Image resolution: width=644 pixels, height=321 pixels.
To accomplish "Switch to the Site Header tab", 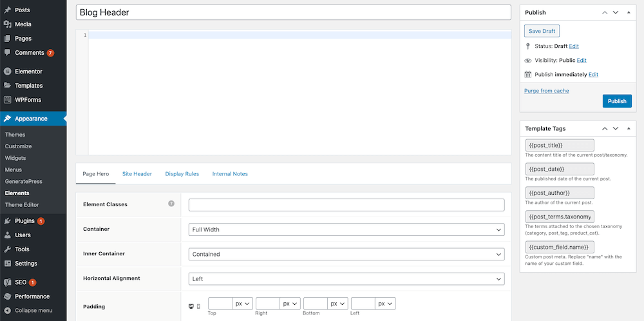I will [x=137, y=174].
